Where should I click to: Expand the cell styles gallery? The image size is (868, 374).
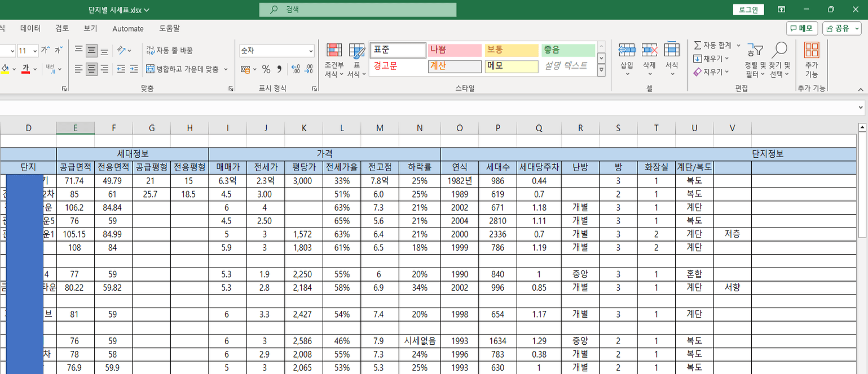pyautogui.click(x=601, y=70)
